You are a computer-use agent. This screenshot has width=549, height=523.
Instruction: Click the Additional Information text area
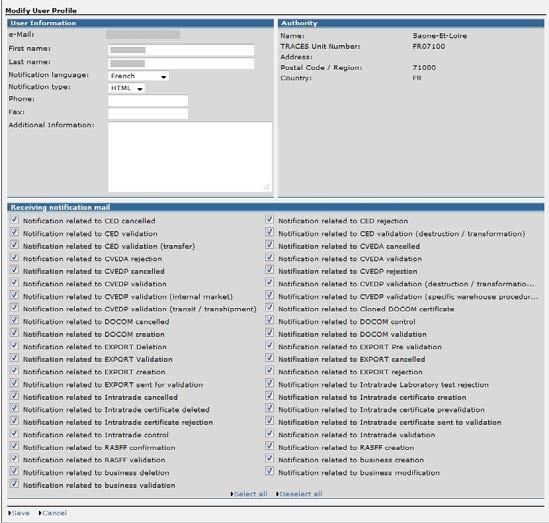(190, 156)
